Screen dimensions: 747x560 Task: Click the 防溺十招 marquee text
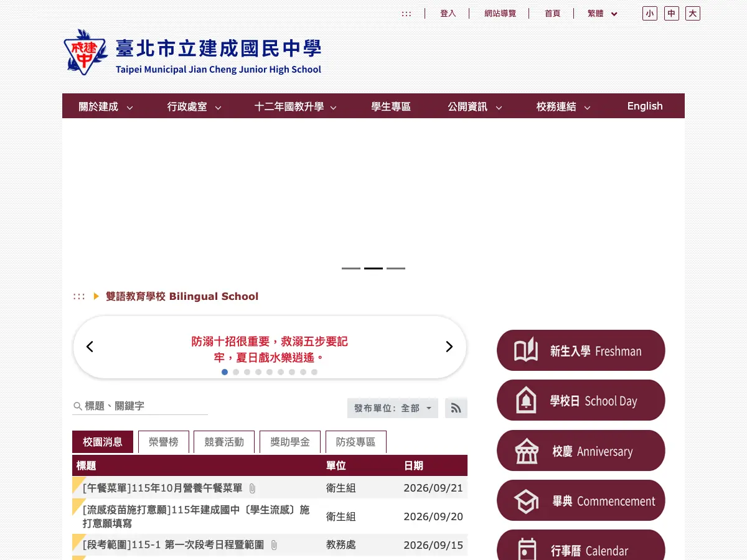click(270, 349)
